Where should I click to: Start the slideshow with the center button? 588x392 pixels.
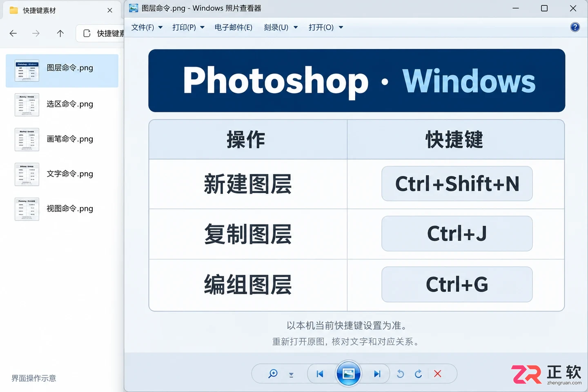pyautogui.click(x=348, y=374)
